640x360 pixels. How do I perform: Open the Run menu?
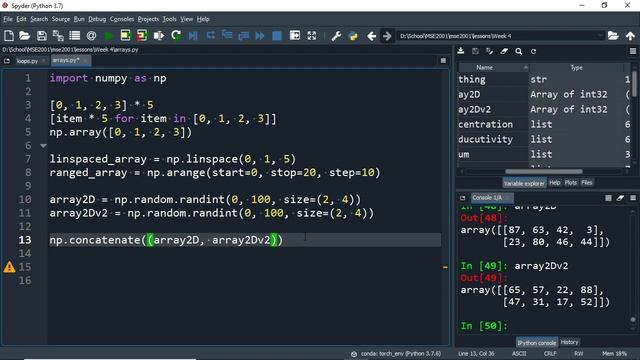(x=79, y=19)
